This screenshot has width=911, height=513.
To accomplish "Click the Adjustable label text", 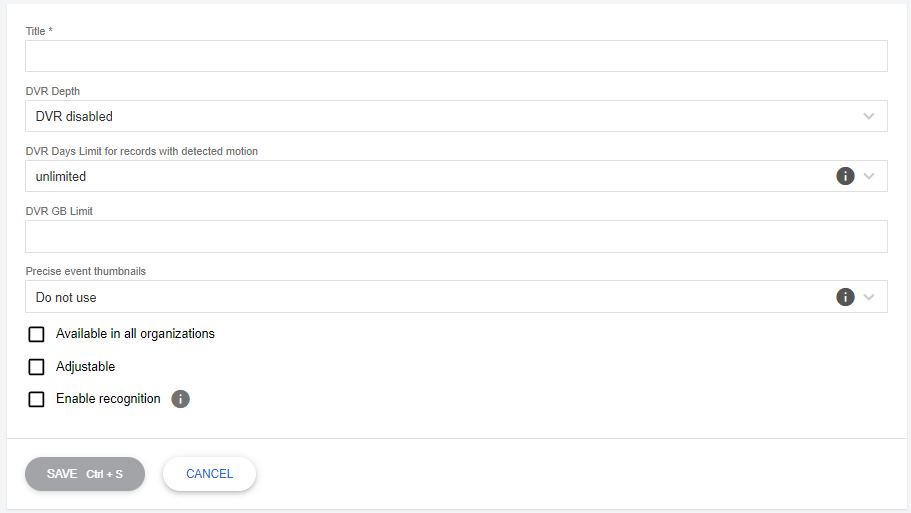I will tap(86, 367).
